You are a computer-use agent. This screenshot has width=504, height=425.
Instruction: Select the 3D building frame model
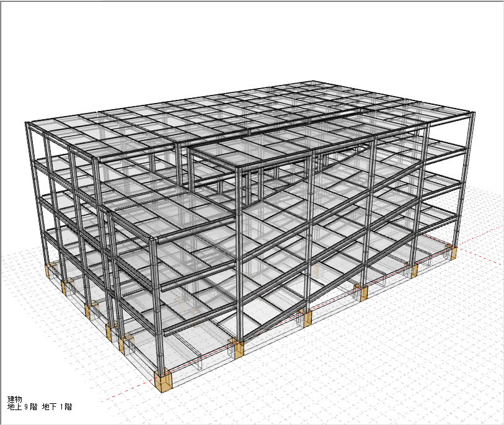[250, 236]
